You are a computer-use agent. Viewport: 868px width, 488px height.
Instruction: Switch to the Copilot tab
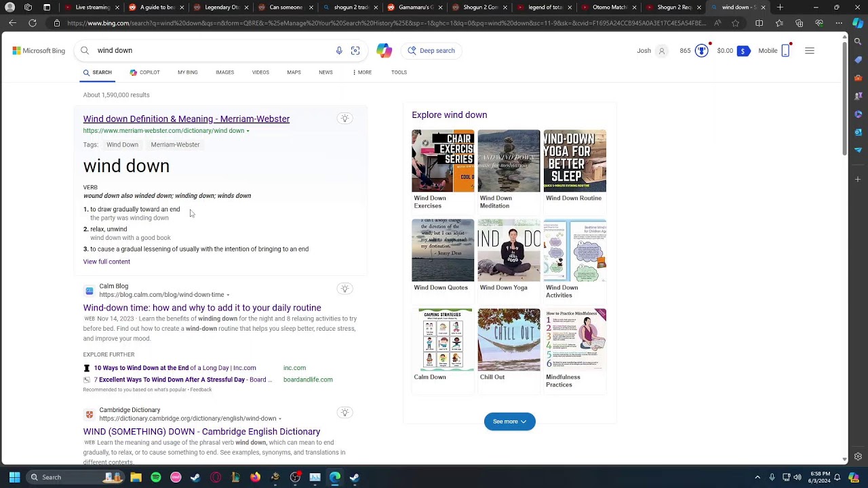tap(144, 73)
